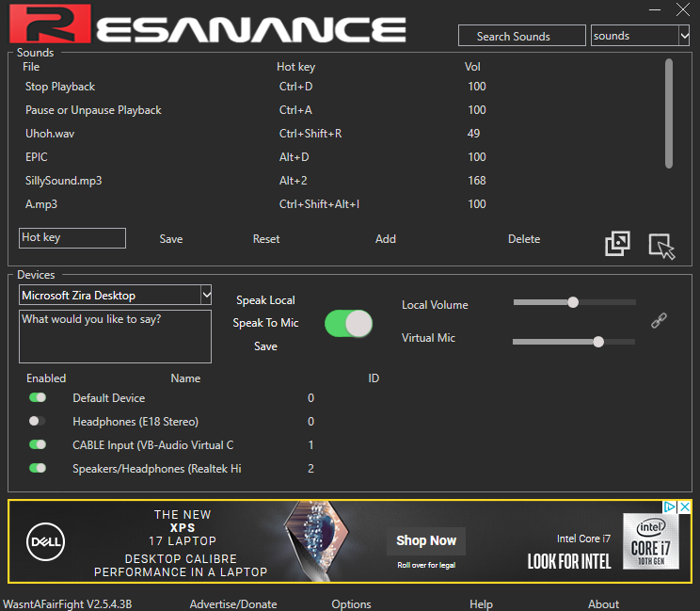The height and width of the screenshot is (611, 700).
Task: Click the volume value 49
Action: pos(473,134)
